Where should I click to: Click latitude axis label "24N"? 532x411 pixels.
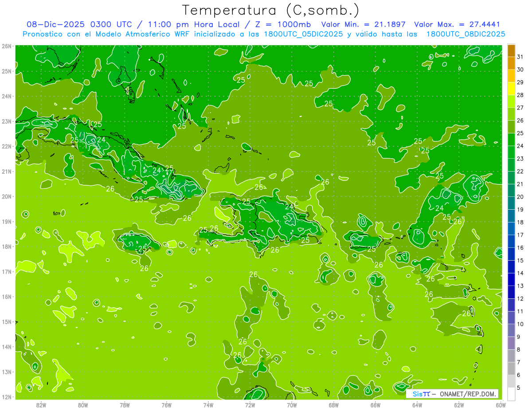[x=7, y=96]
